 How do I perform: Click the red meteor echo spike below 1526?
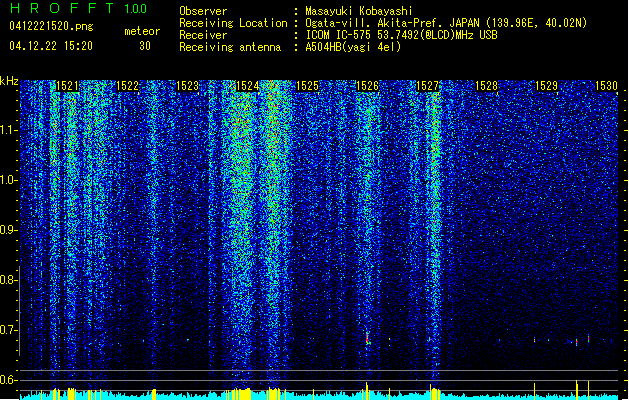tap(367, 338)
